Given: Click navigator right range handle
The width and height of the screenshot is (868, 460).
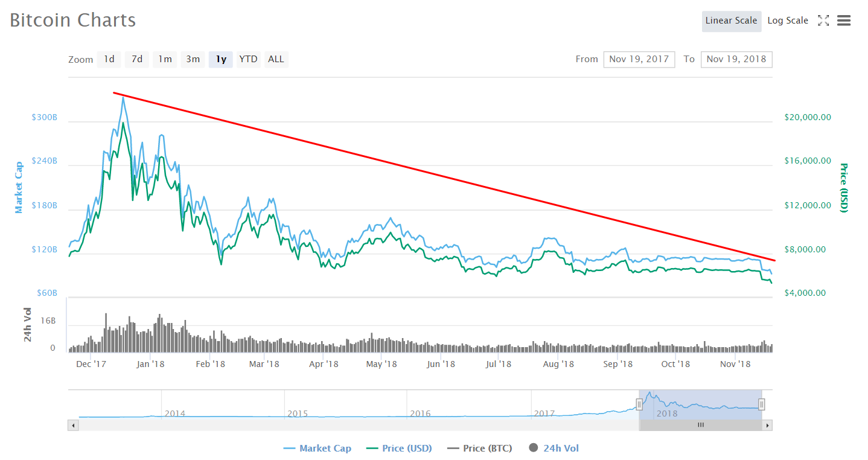Looking at the screenshot, I should click(x=762, y=404).
